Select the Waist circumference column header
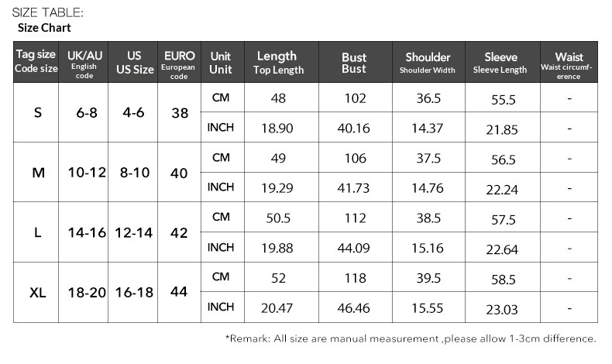The width and height of the screenshot is (612, 364). click(569, 63)
